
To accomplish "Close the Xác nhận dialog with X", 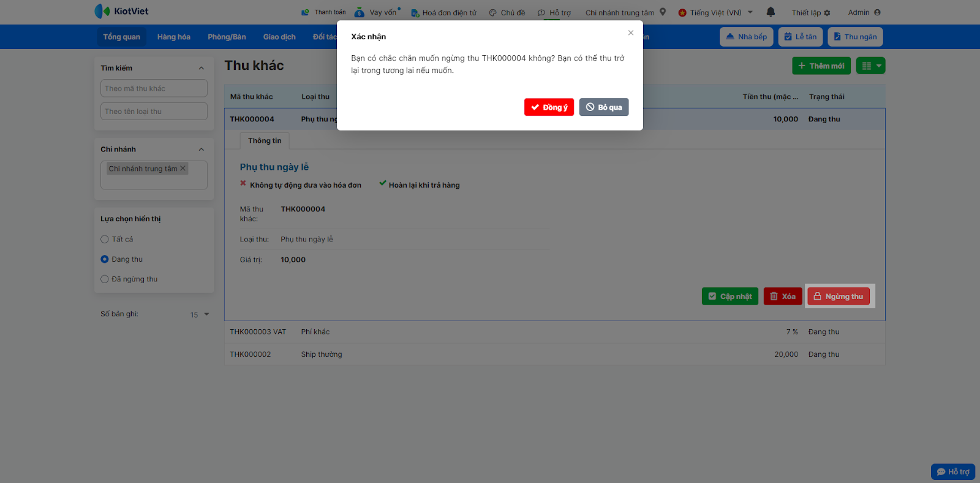I will [631, 33].
